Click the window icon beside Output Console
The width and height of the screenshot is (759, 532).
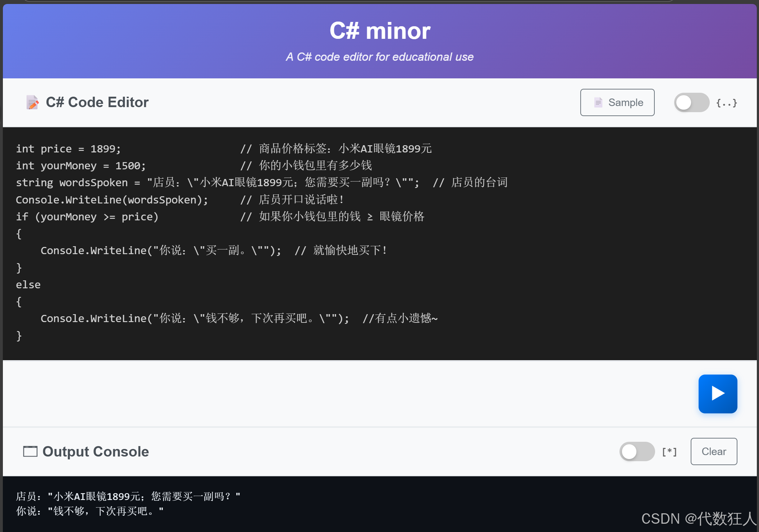click(30, 451)
